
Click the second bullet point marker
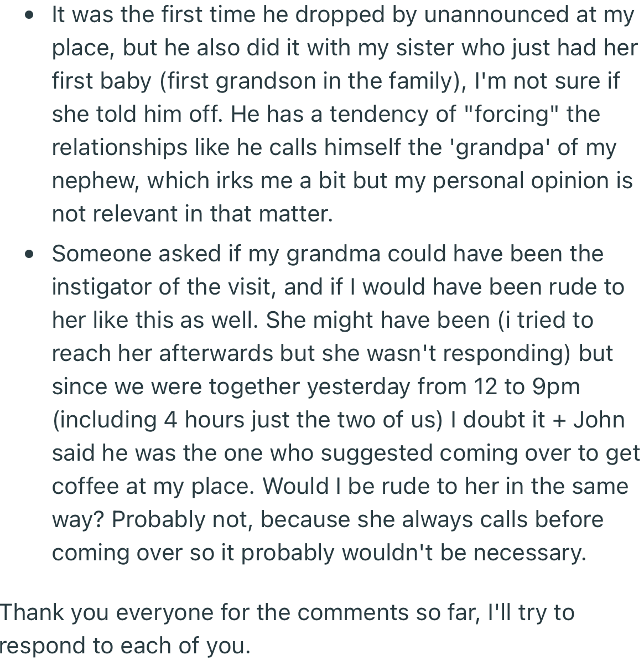(29, 255)
